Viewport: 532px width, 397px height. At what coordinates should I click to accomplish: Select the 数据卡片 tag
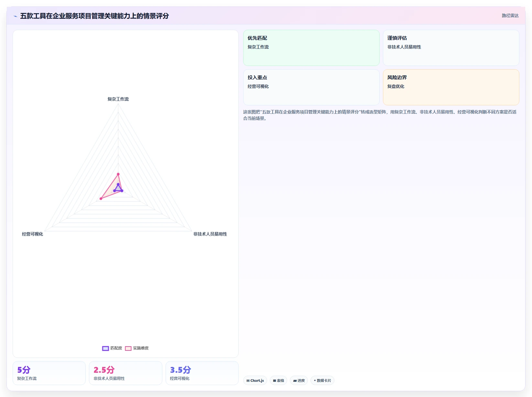coord(322,381)
